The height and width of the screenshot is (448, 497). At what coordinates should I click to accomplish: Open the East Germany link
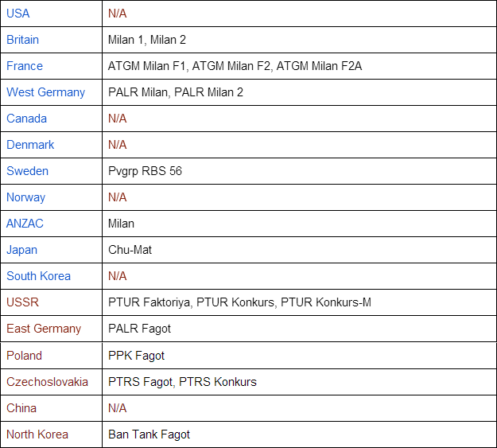(x=44, y=329)
